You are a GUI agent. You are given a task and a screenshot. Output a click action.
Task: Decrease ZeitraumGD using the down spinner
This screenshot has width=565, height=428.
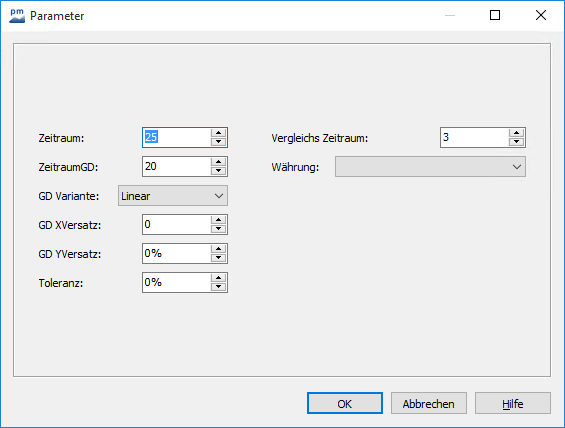218,171
